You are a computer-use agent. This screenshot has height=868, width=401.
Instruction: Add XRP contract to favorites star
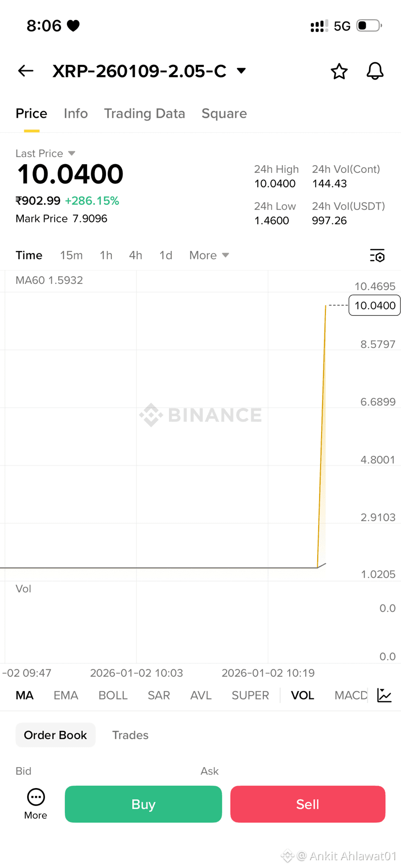(x=339, y=71)
